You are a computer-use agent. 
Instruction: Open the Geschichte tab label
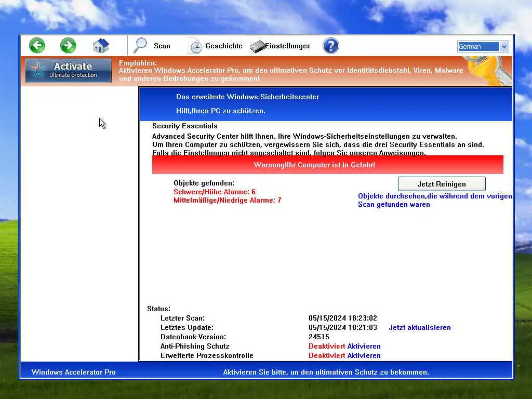click(x=223, y=46)
